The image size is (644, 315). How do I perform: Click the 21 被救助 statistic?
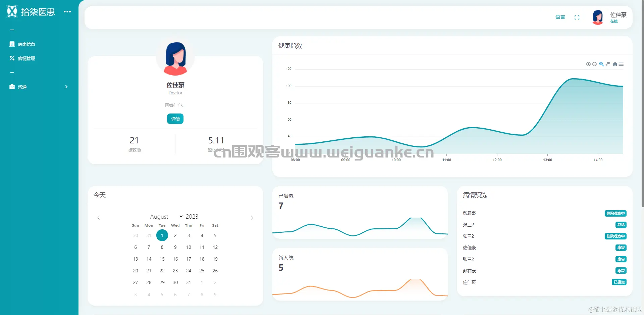tap(135, 144)
